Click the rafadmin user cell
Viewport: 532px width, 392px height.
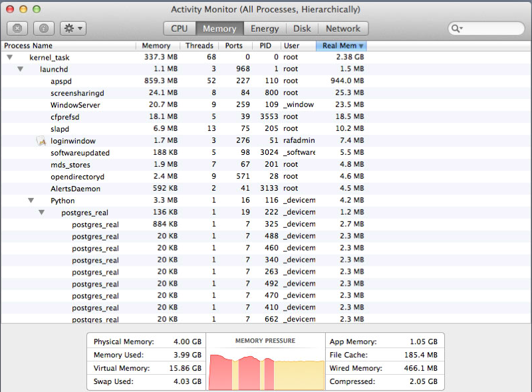coord(299,140)
